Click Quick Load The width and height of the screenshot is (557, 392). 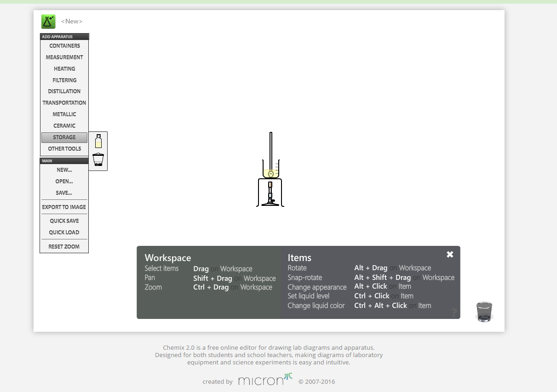tap(64, 233)
